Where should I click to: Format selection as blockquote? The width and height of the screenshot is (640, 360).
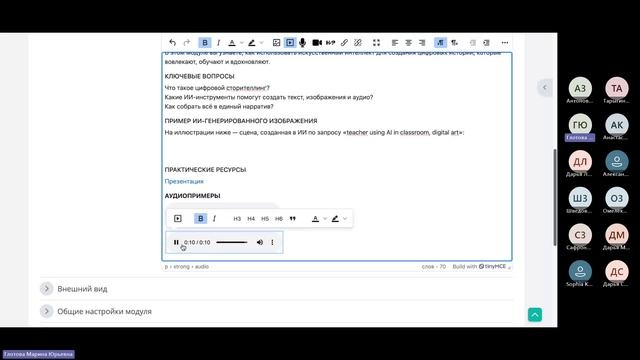pos(293,219)
